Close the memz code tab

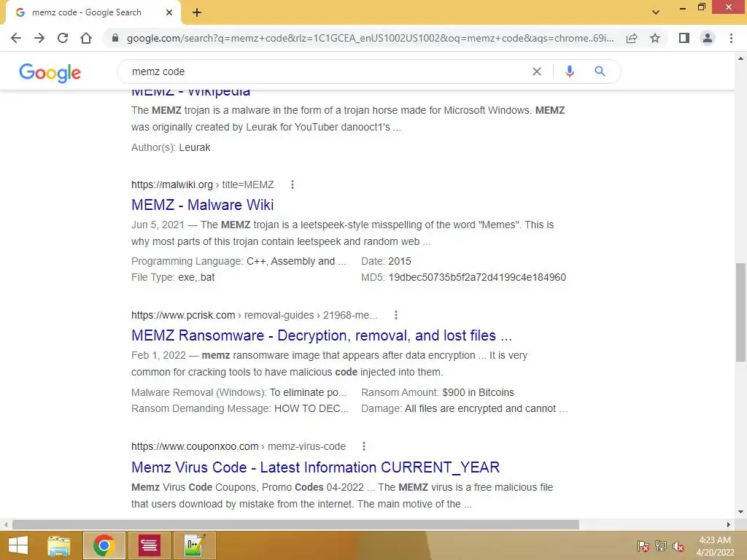coord(169,12)
